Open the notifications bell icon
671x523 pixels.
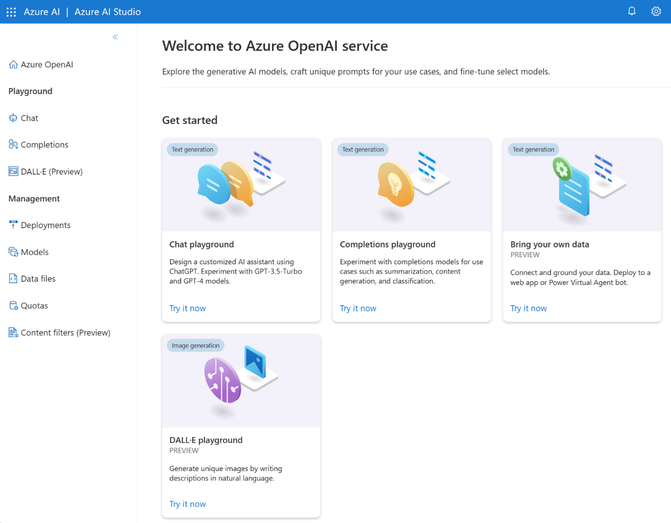coord(632,11)
